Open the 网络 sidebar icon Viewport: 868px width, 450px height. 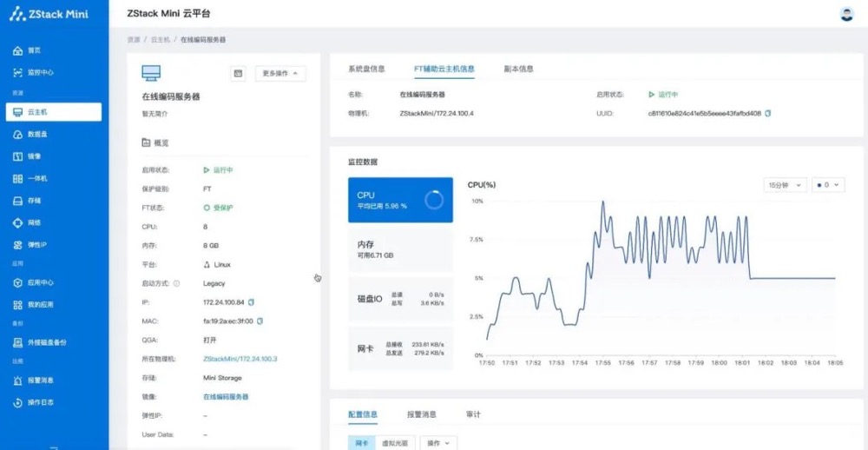[x=17, y=222]
